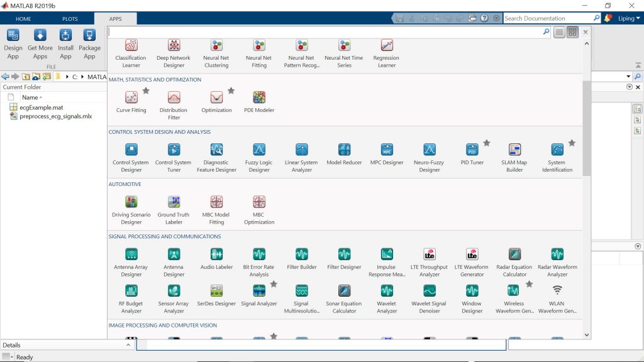The width and height of the screenshot is (644, 362).
Task: Switch apps gallery to list view
Action: click(559, 32)
